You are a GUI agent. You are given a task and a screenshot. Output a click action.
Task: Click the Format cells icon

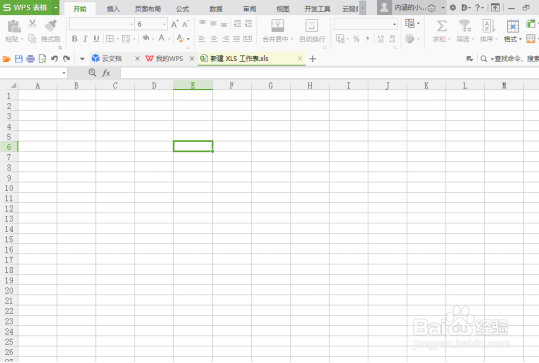(x=513, y=26)
